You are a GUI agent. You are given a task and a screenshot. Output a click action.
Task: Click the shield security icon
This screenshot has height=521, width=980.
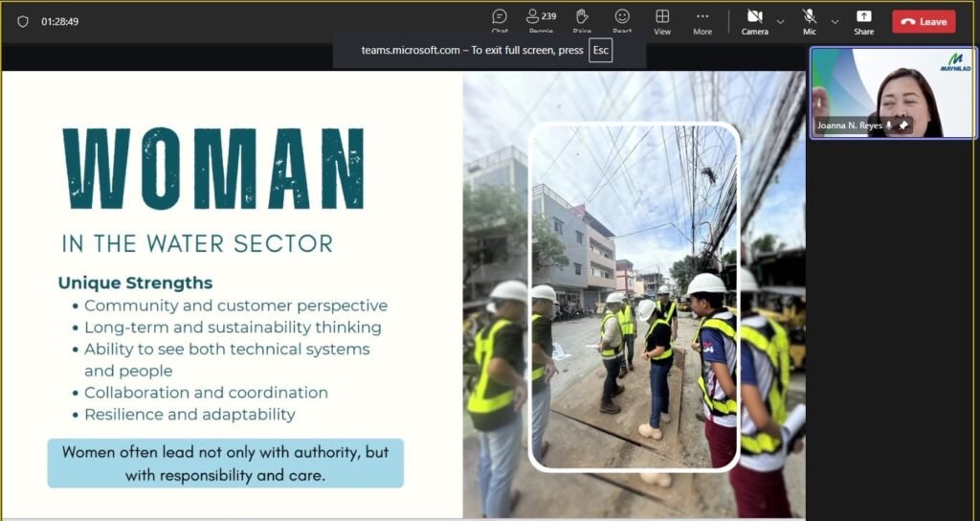tap(23, 21)
